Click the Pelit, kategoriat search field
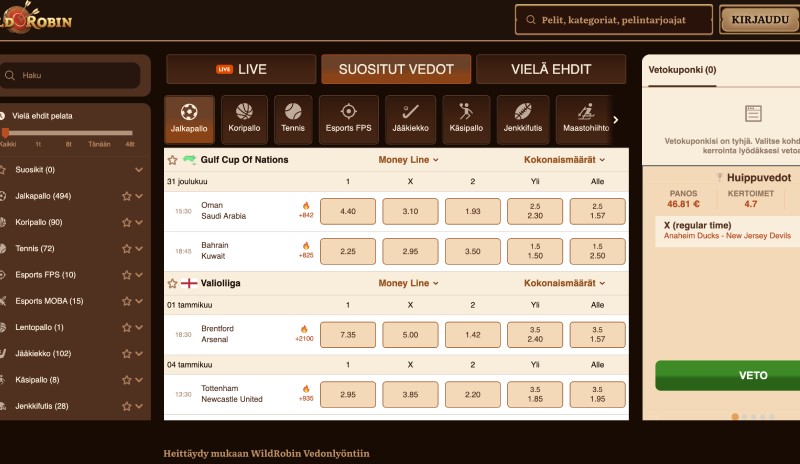The image size is (800, 464). click(x=614, y=20)
